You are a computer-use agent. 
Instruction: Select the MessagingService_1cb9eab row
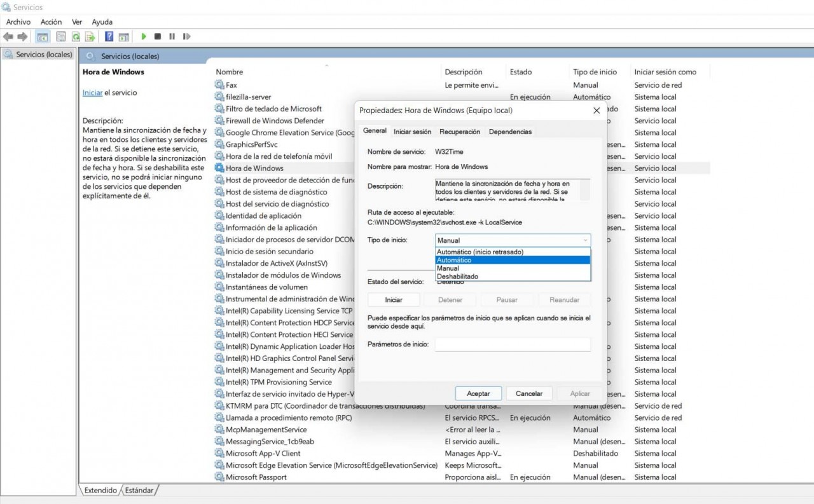[x=270, y=442]
